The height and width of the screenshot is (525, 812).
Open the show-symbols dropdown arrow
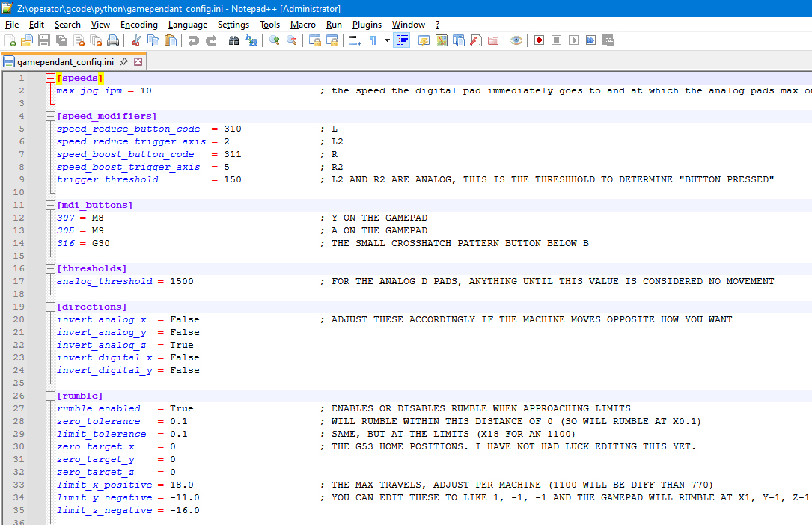(x=387, y=40)
